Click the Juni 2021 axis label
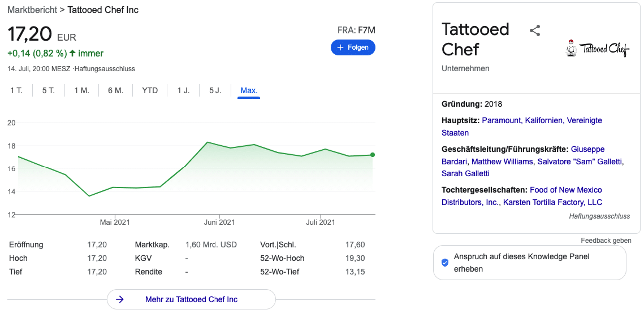Screen dimensions: 644x314 (x=219, y=223)
